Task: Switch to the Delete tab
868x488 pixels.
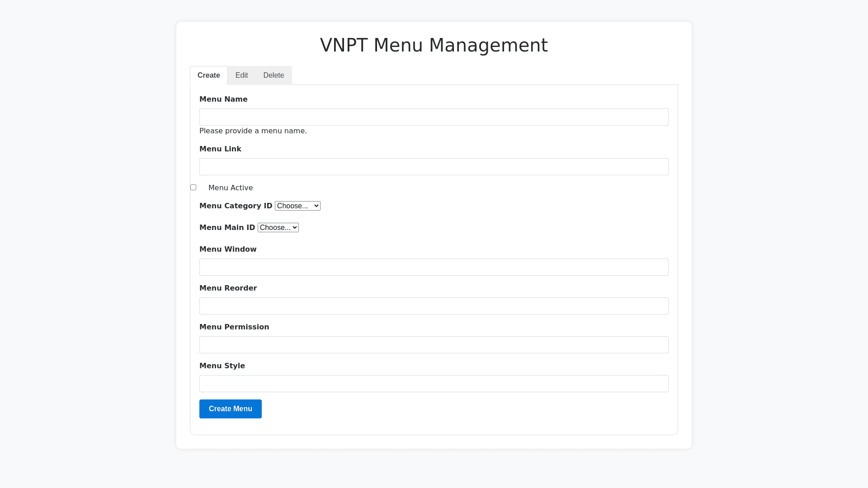Action: coord(274,75)
